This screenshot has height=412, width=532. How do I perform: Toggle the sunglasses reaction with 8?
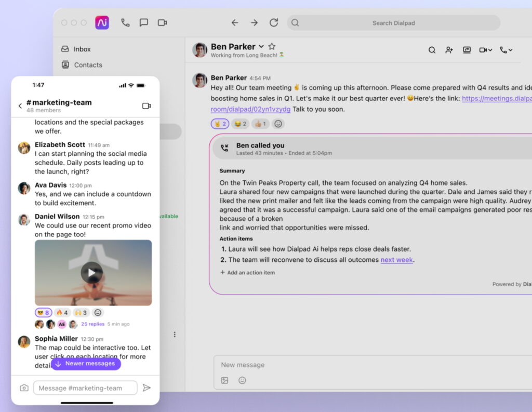pos(44,312)
